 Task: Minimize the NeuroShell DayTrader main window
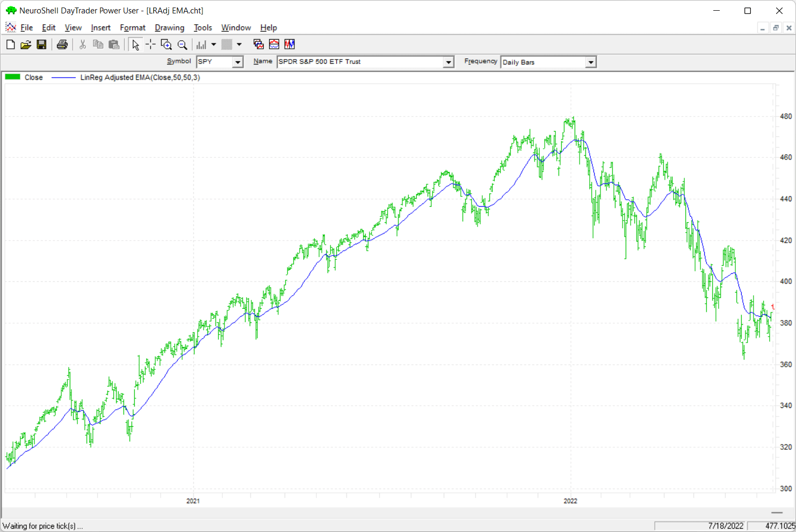(717, 10)
